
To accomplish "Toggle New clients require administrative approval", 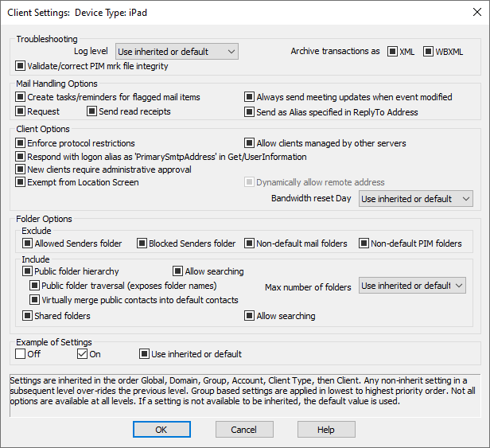I will point(21,169).
